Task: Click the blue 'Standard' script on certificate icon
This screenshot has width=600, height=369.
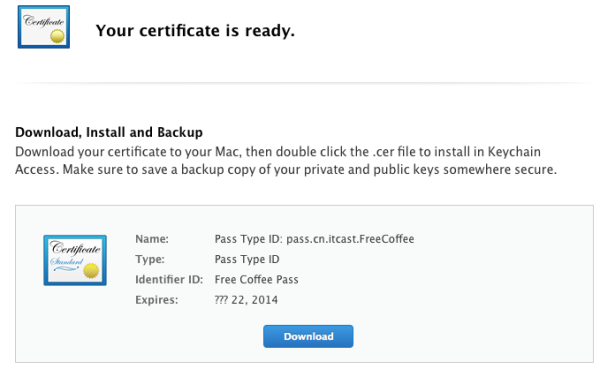Action: click(x=67, y=262)
